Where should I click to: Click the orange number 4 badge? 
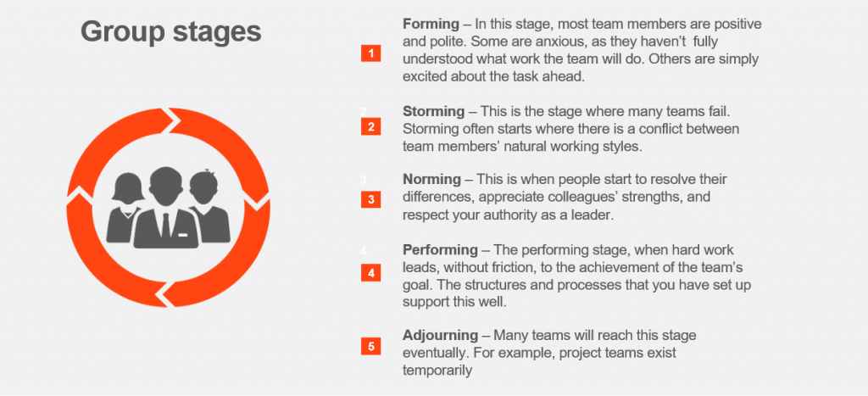pyautogui.click(x=371, y=273)
